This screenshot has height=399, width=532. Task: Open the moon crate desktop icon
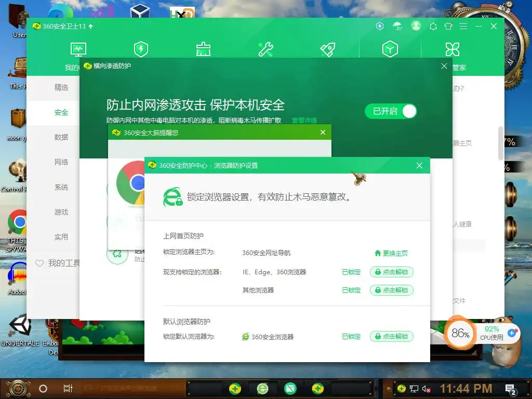[x=17, y=124]
